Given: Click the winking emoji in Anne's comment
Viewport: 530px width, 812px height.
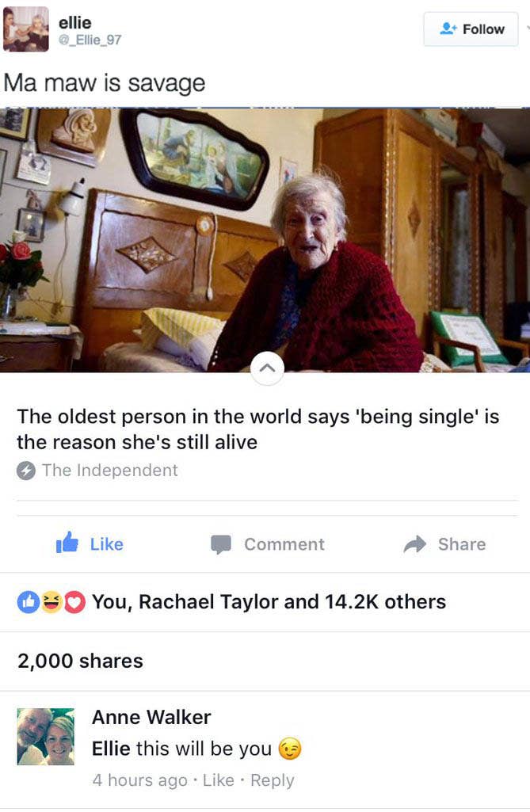Looking at the screenshot, I should click(290, 749).
